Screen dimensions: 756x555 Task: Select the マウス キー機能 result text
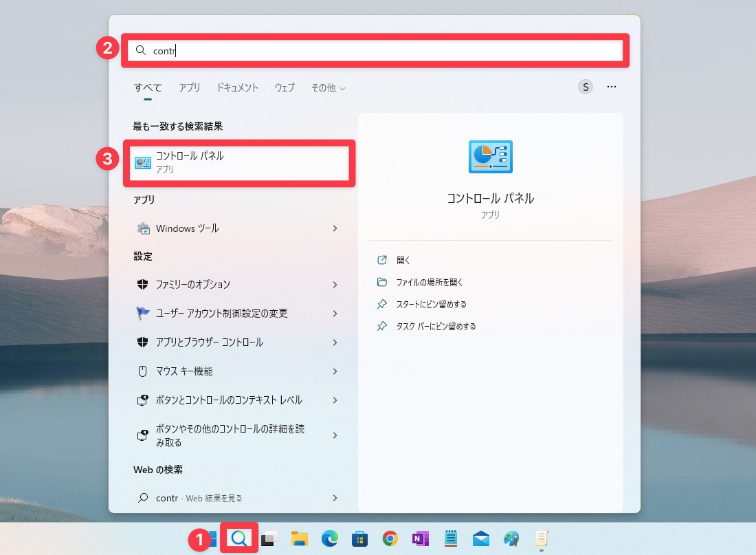184,371
